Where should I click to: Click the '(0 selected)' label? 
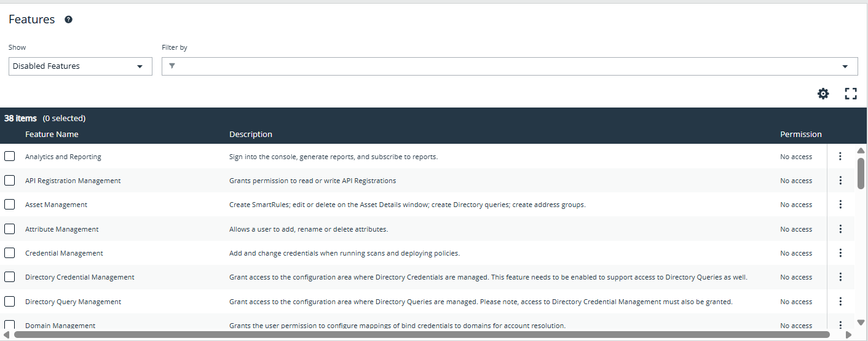(64, 118)
